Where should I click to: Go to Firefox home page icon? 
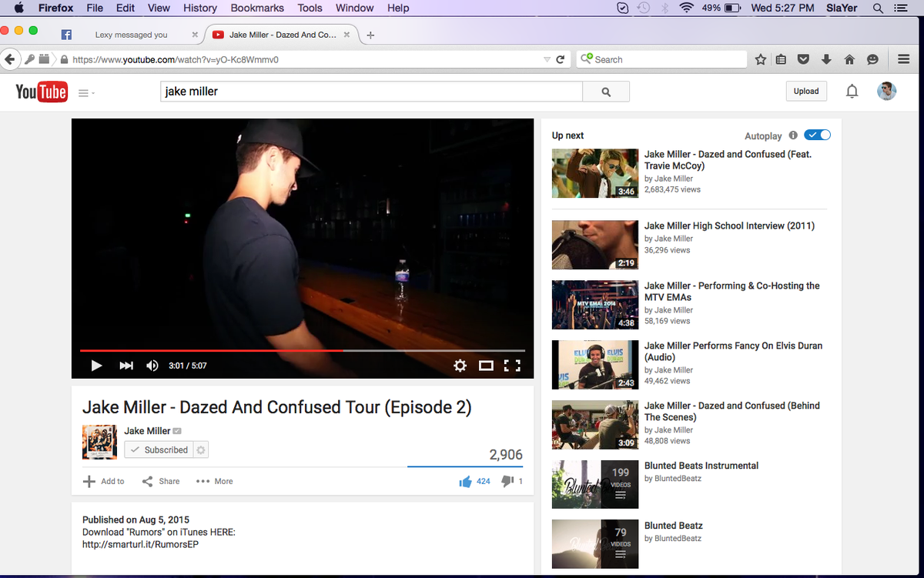(x=849, y=59)
